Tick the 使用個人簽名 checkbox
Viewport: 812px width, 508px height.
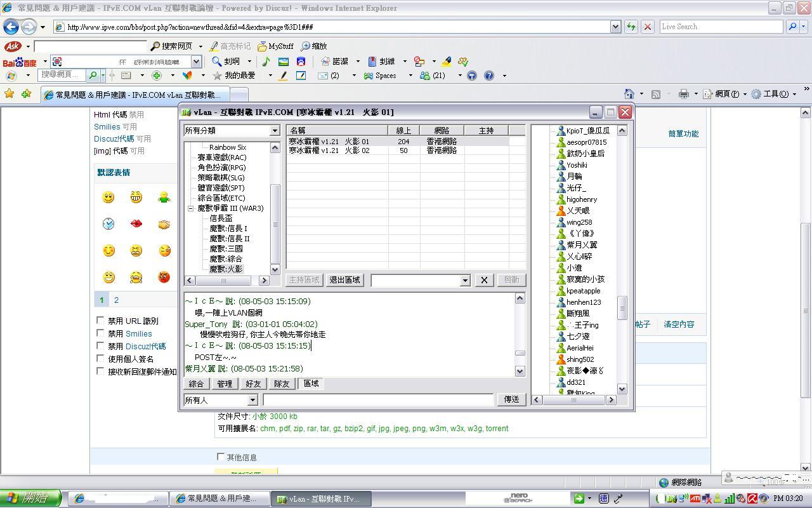100,359
